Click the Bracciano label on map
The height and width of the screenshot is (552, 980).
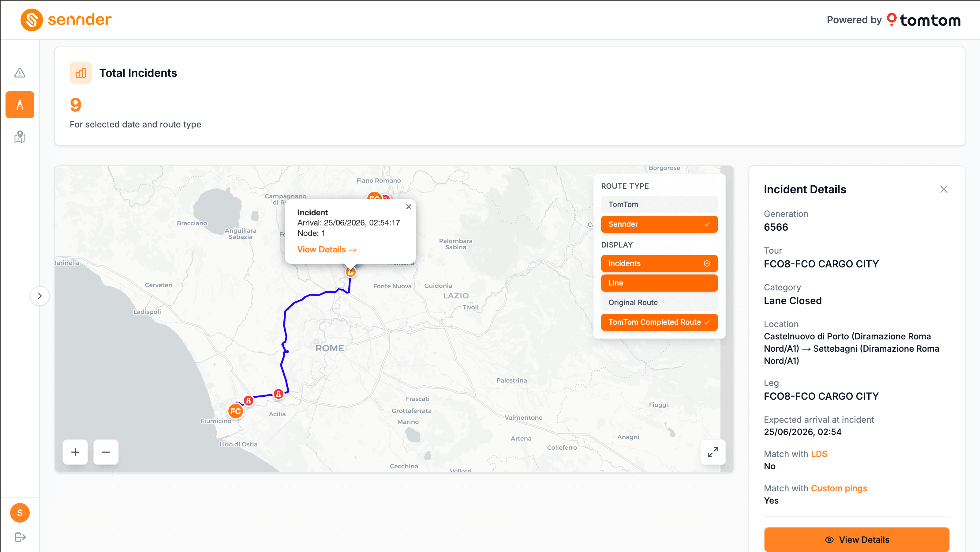tap(192, 223)
